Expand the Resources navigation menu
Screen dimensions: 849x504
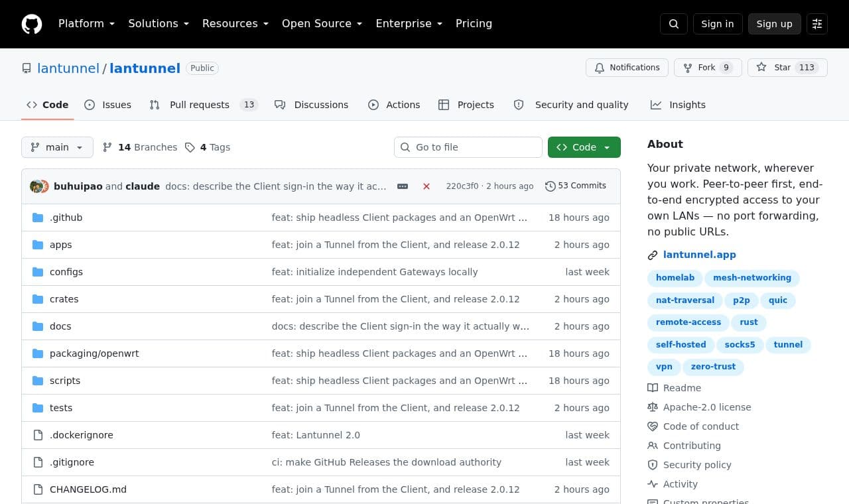pyautogui.click(x=235, y=24)
